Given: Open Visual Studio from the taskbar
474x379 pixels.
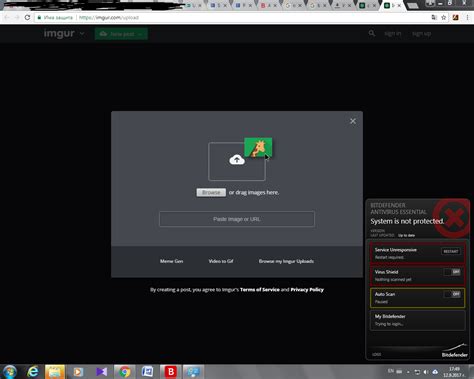Looking at the screenshot, I should pos(101,372).
